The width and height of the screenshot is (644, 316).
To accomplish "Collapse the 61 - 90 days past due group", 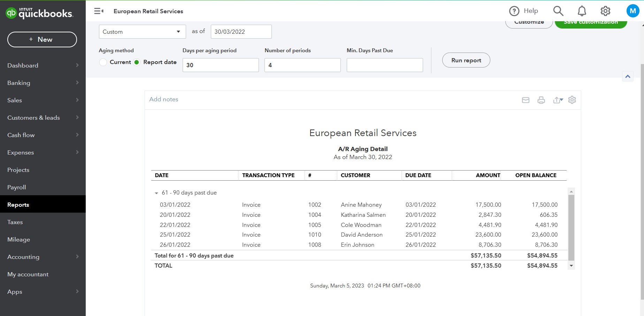I will 156,193.
